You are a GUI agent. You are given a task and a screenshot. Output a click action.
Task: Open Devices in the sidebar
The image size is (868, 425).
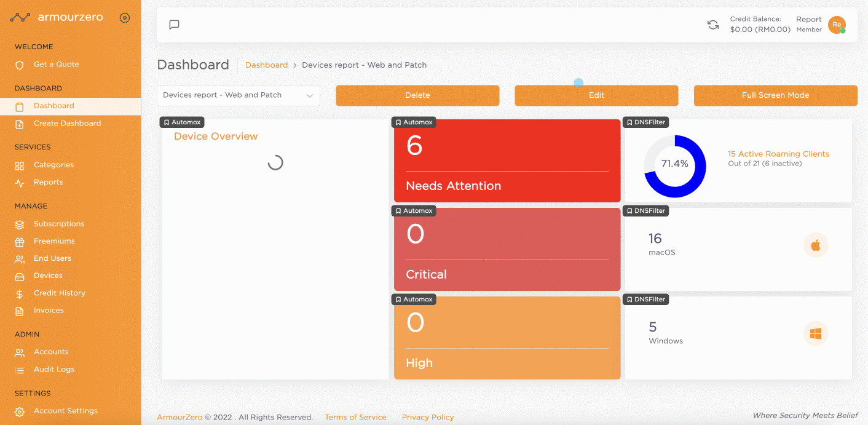[x=49, y=276]
